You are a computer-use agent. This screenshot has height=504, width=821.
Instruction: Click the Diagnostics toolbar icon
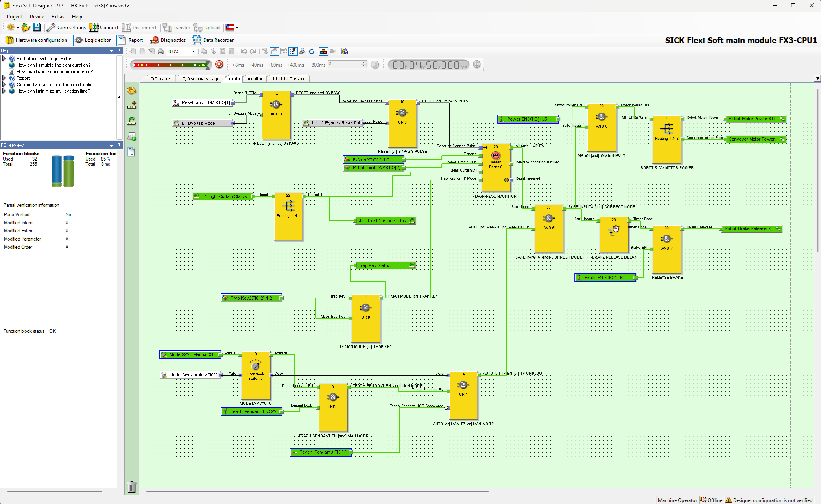[x=154, y=40]
